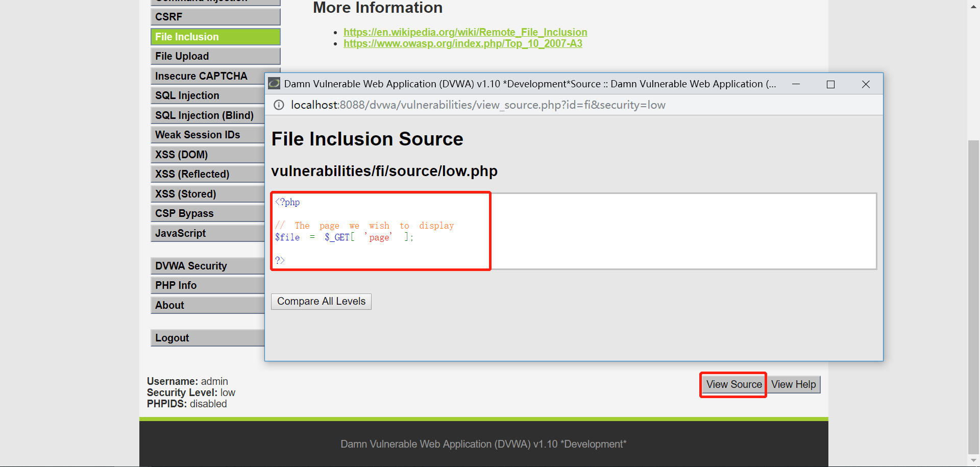This screenshot has height=467, width=980.
Task: Click the Compare All Levels button
Action: click(x=321, y=301)
